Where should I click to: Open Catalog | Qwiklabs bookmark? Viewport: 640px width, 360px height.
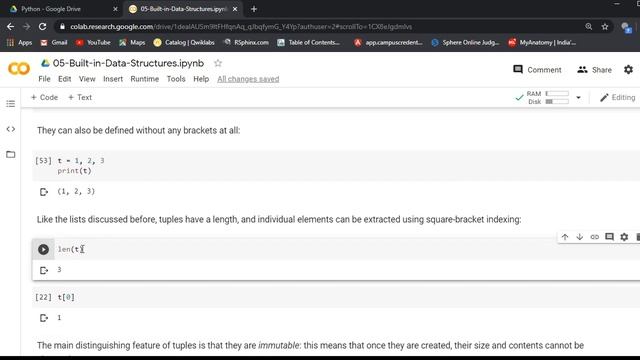coord(184,42)
